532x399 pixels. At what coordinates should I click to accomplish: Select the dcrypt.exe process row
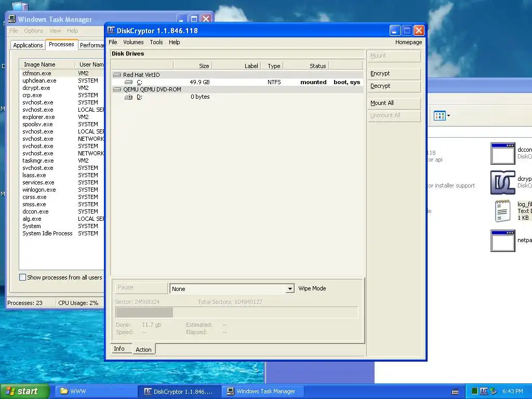click(62, 88)
